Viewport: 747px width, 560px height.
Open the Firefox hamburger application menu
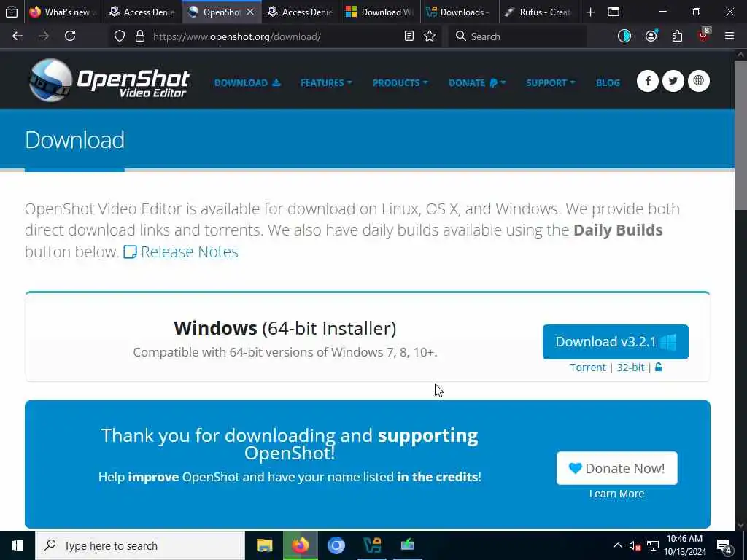(729, 36)
